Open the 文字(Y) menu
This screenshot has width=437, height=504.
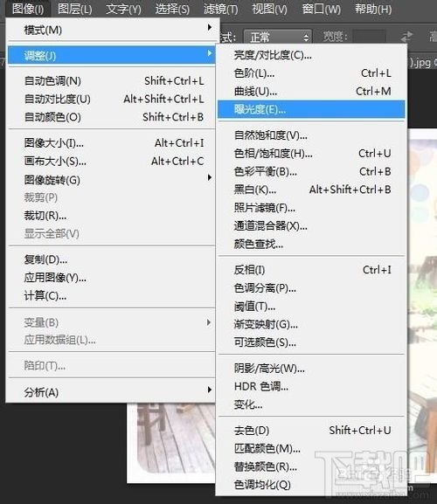(x=123, y=9)
